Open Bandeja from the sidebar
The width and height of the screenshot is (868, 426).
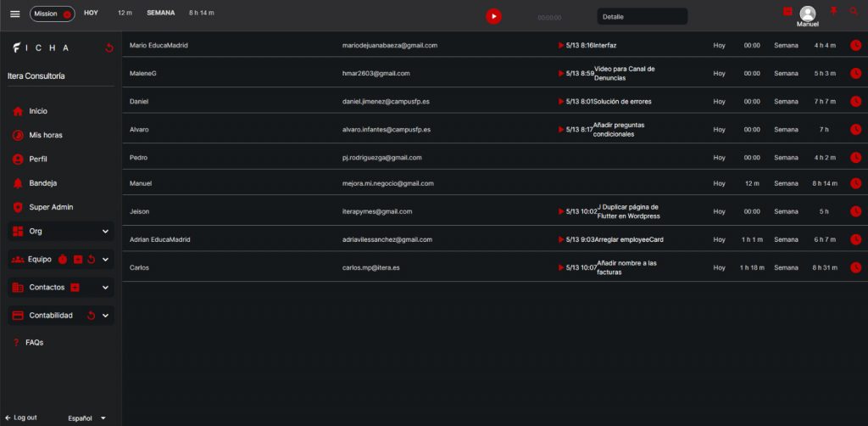pos(42,183)
